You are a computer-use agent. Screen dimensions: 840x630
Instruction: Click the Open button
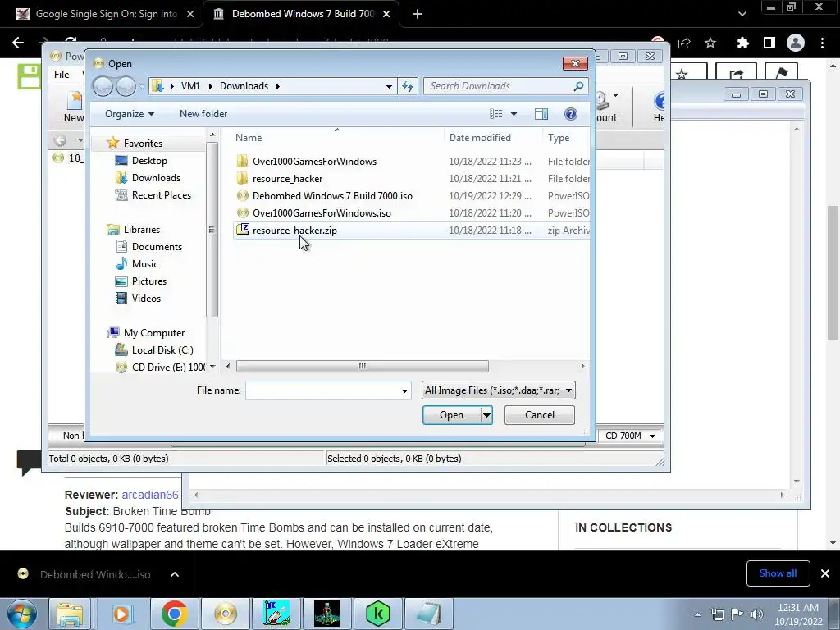(452, 414)
